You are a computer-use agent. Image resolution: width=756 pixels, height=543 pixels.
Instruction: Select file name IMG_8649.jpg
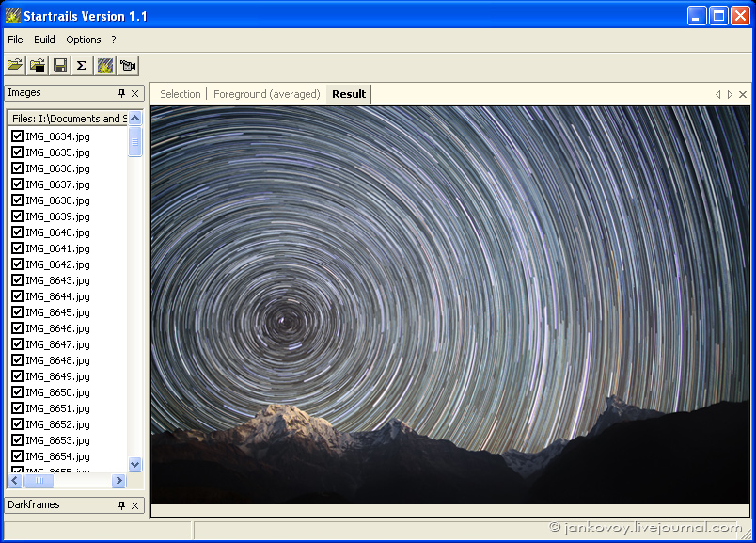click(57, 376)
